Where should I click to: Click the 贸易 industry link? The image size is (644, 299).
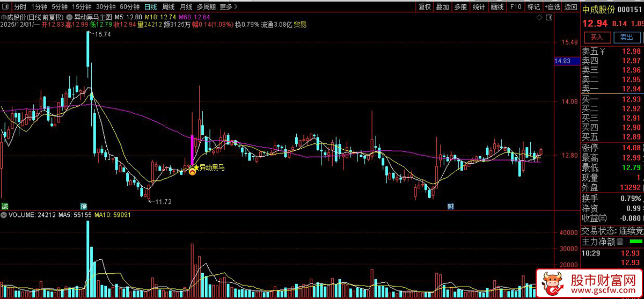[x=300, y=25]
